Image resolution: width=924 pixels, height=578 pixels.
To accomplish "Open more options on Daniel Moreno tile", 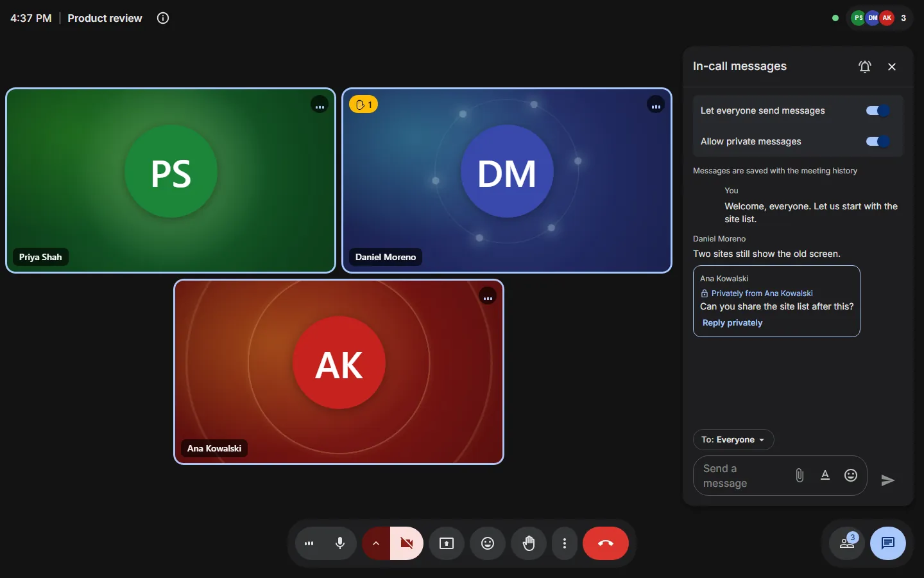I will [x=656, y=105].
